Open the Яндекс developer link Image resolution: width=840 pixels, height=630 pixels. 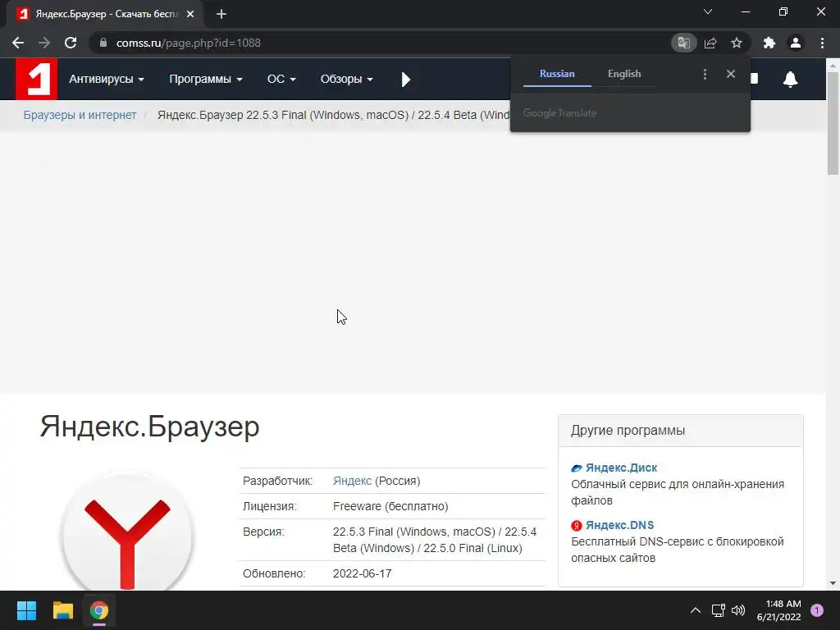(352, 481)
